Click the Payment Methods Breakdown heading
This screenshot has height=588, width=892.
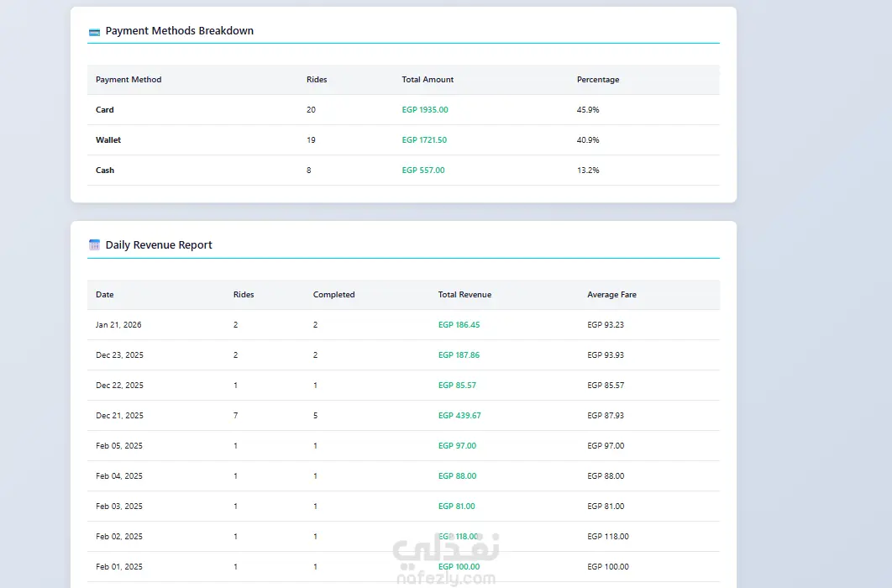coord(180,31)
